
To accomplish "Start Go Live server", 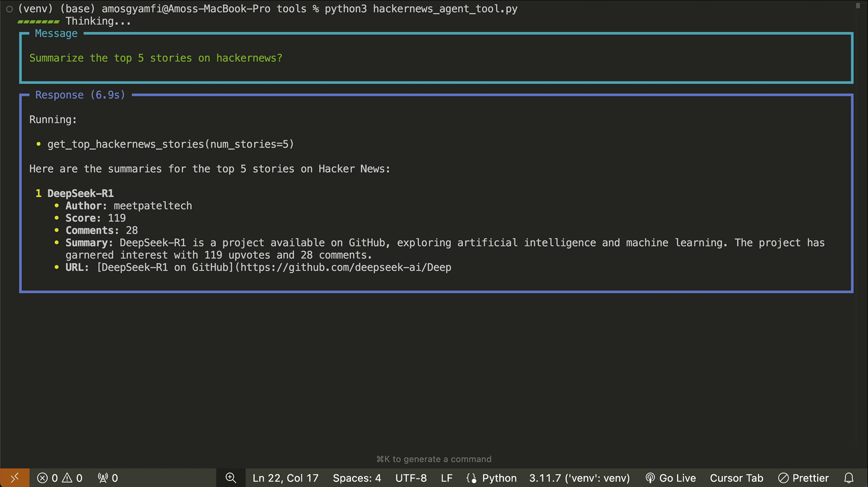I will (x=671, y=478).
